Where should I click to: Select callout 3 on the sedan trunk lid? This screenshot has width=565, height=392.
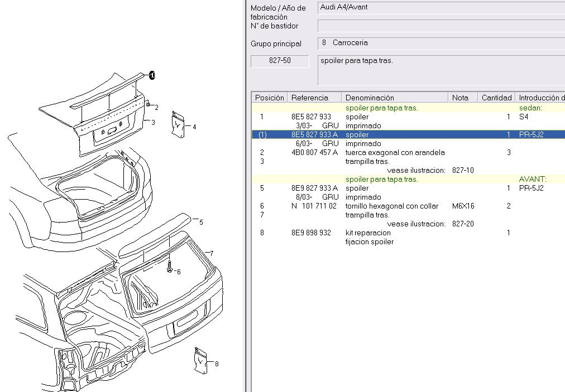pos(153,122)
